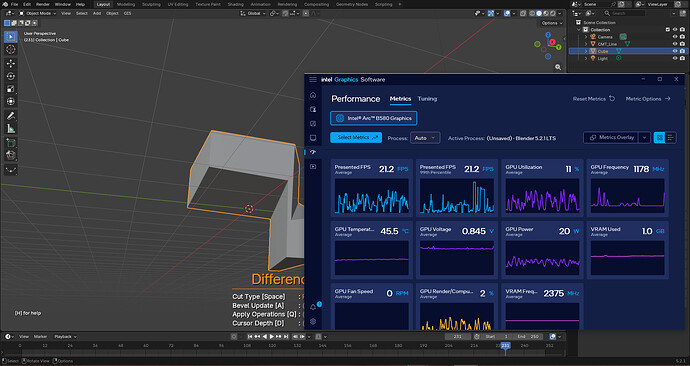Open the Shading workspace tab
690x366 pixels.
235,4
